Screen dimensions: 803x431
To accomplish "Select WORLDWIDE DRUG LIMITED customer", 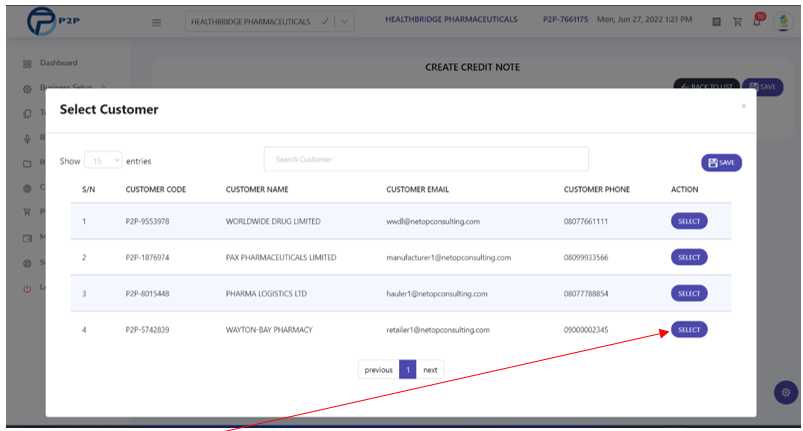I will 689,221.
